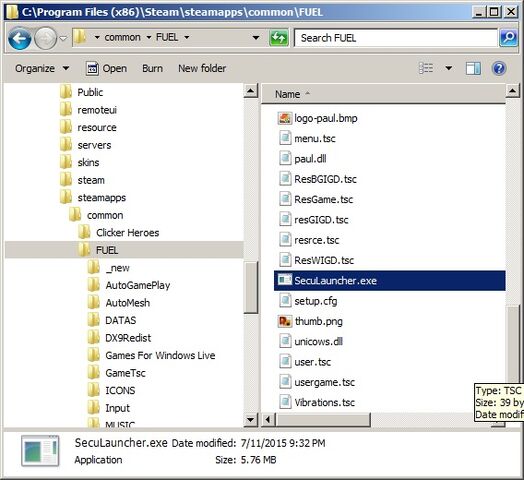Image resolution: width=524 pixels, height=480 pixels.
Task: Select Games For Windows Live folder
Action: pos(152,355)
